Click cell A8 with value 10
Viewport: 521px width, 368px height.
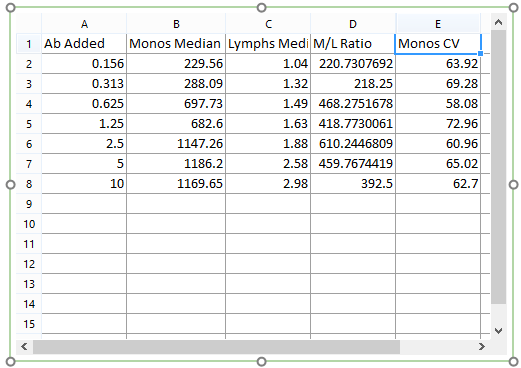tap(84, 184)
